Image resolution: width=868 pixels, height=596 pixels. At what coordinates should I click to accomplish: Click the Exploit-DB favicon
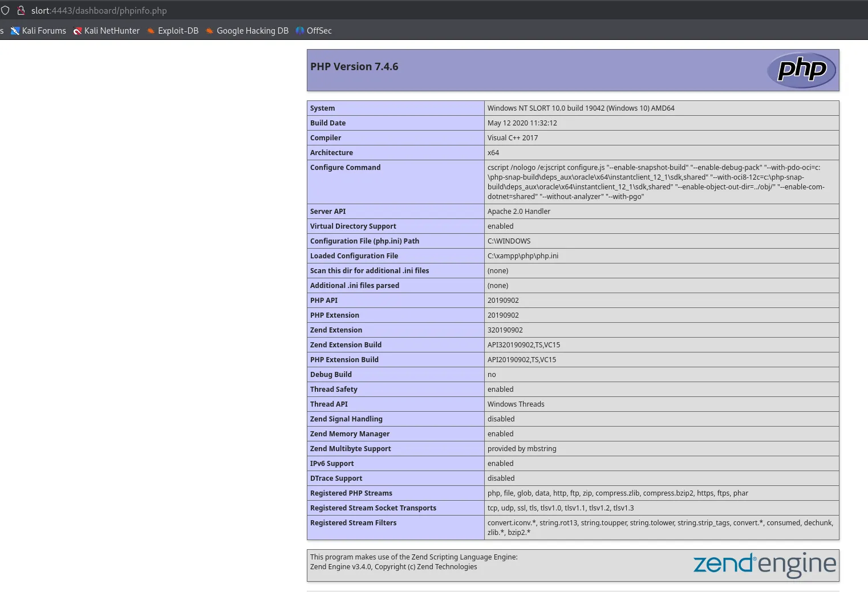151,31
